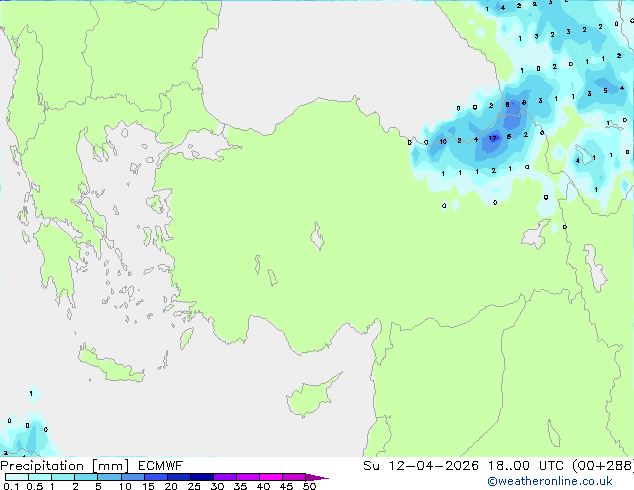634x490 pixels.
Task: Click the legend scale label '50'
Action: (309, 486)
